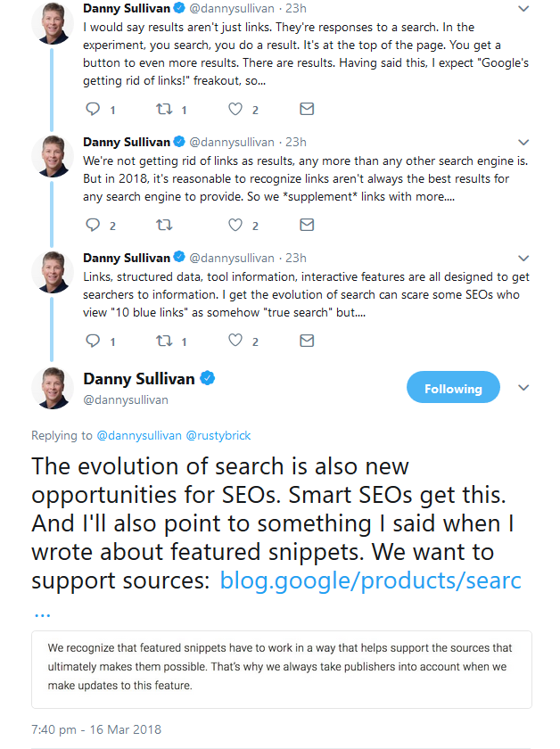Click the verified checkmark in the expanded tweet header

208,378
